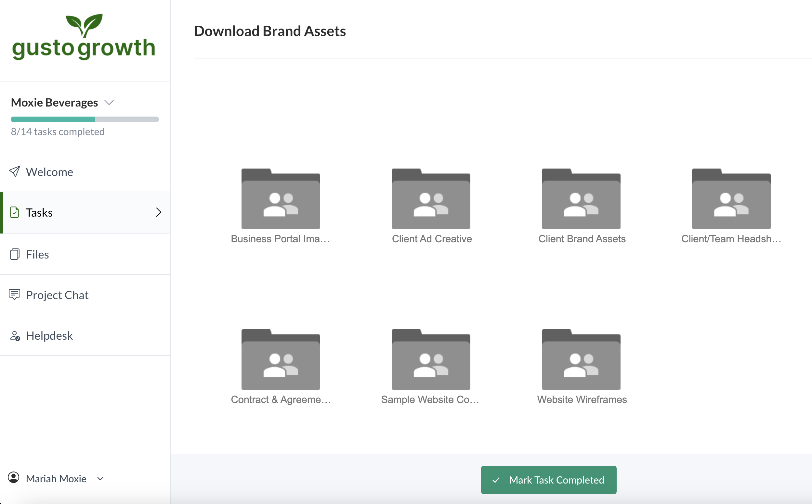812x504 pixels.
Task: Open the Website Wireframes folder icon
Action: point(581,360)
